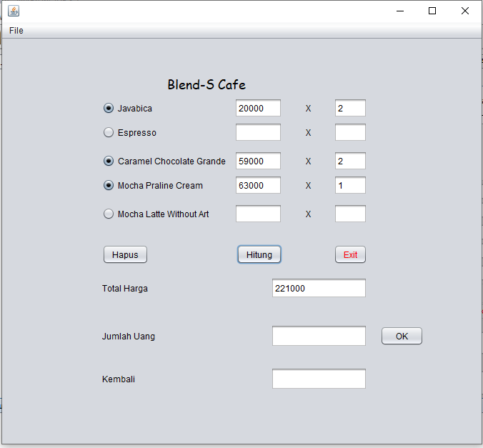This screenshot has width=483, height=448.
Task: Click the Kembali label
Action: [x=119, y=379]
